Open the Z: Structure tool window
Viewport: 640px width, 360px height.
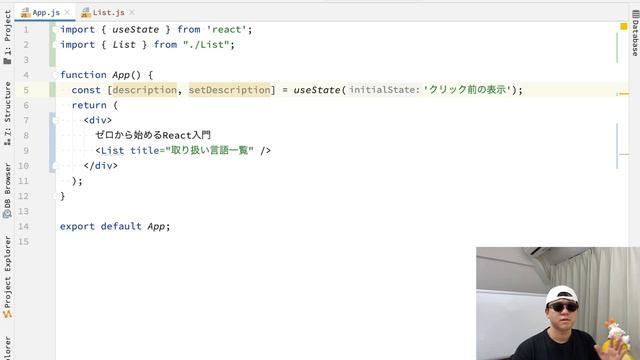pos(7,114)
